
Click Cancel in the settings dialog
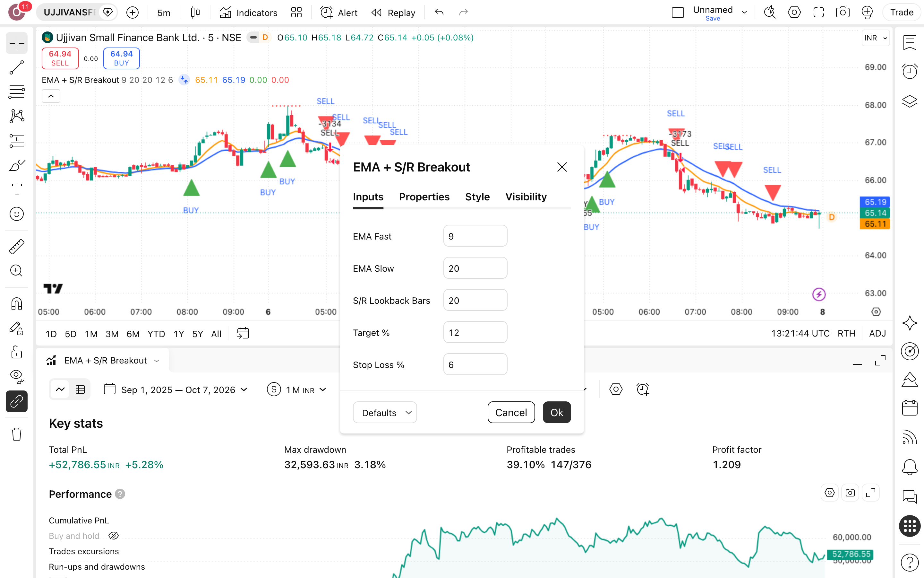[511, 413]
